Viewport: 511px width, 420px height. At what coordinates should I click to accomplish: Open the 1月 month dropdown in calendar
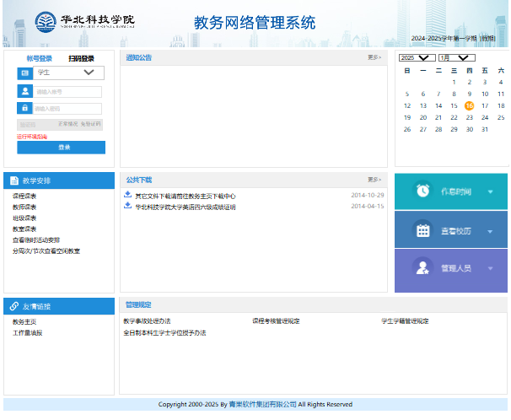coord(456,57)
